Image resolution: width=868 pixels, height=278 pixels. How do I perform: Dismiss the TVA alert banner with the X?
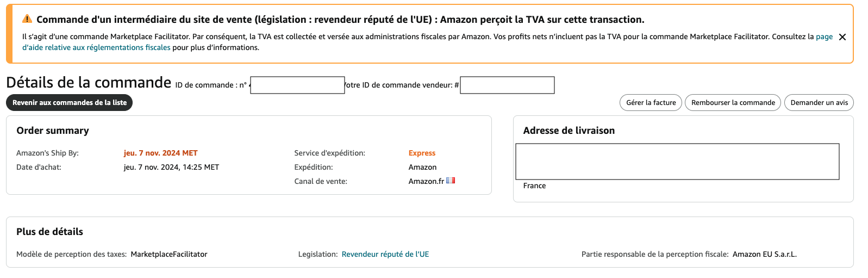click(842, 37)
